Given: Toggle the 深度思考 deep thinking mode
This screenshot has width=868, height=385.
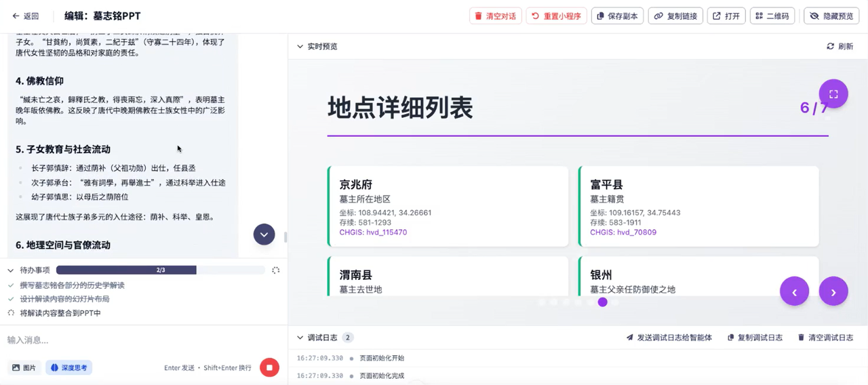Looking at the screenshot, I should tap(69, 367).
